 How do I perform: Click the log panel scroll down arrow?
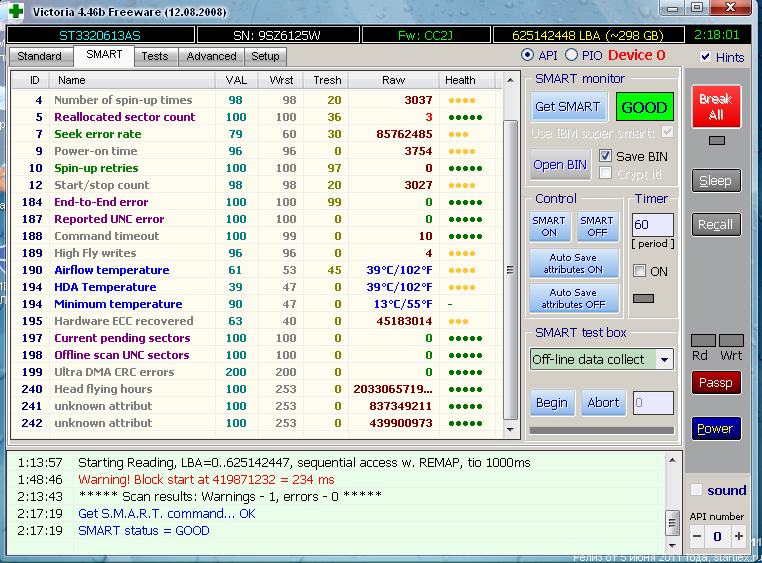pos(673,546)
